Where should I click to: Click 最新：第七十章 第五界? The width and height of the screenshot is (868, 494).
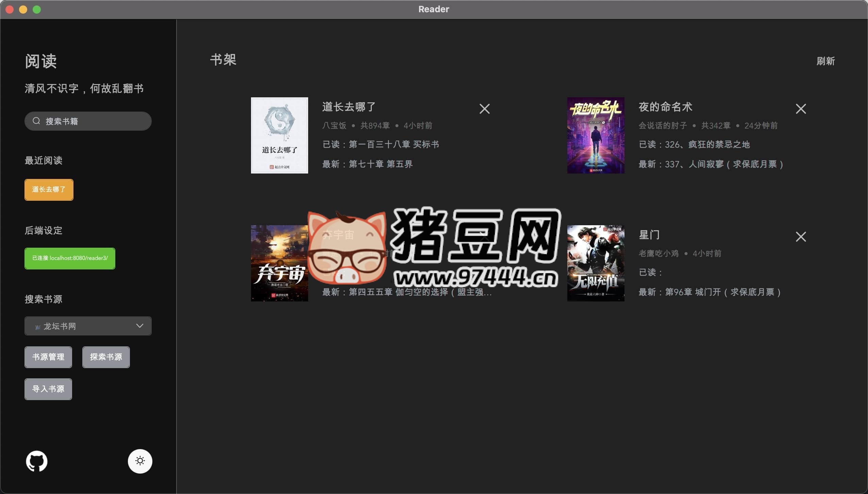367,164
